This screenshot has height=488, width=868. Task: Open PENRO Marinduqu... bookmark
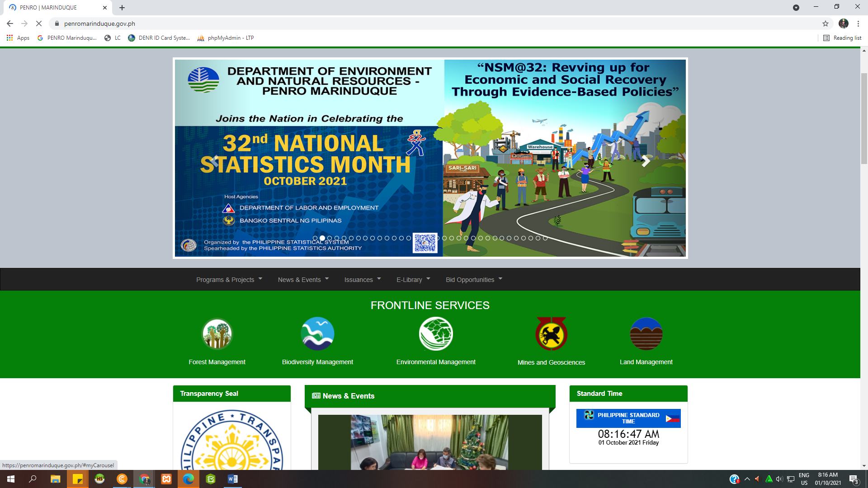pos(67,38)
